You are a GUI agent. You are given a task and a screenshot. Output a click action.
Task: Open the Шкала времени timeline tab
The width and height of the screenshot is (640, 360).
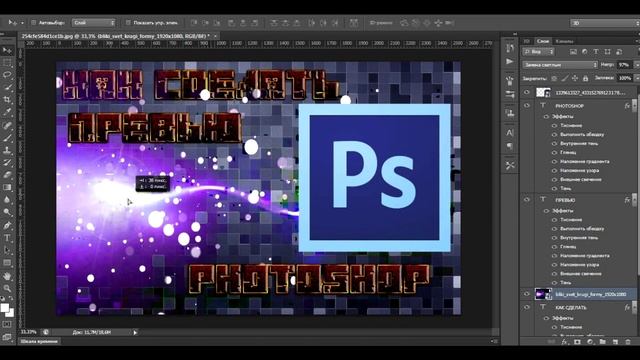pyautogui.click(x=39, y=341)
